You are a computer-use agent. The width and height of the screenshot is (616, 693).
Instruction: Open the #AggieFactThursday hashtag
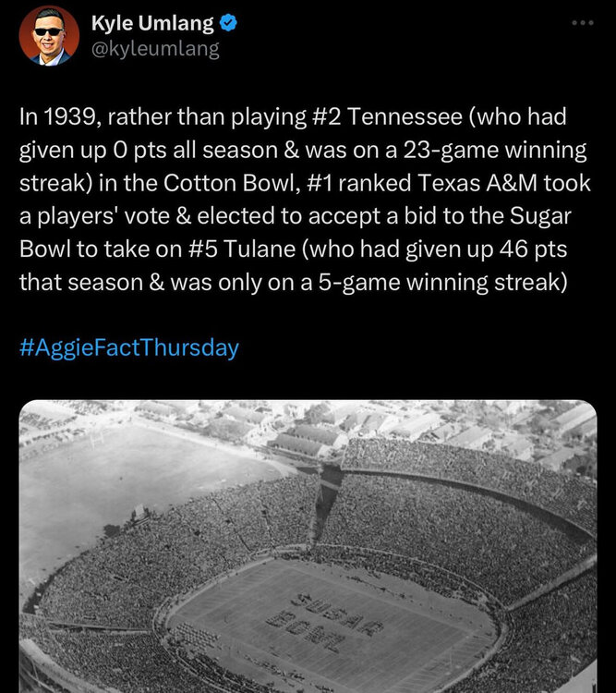[x=128, y=347]
